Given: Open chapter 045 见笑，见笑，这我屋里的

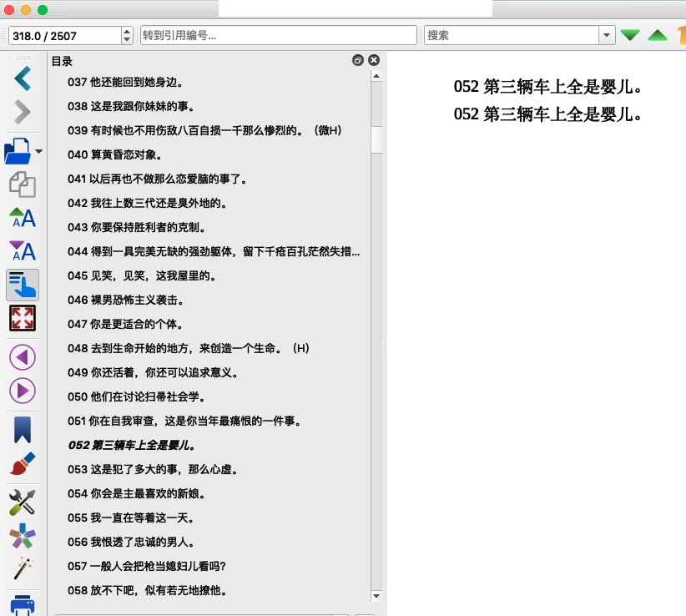Looking at the screenshot, I should (x=142, y=276).
